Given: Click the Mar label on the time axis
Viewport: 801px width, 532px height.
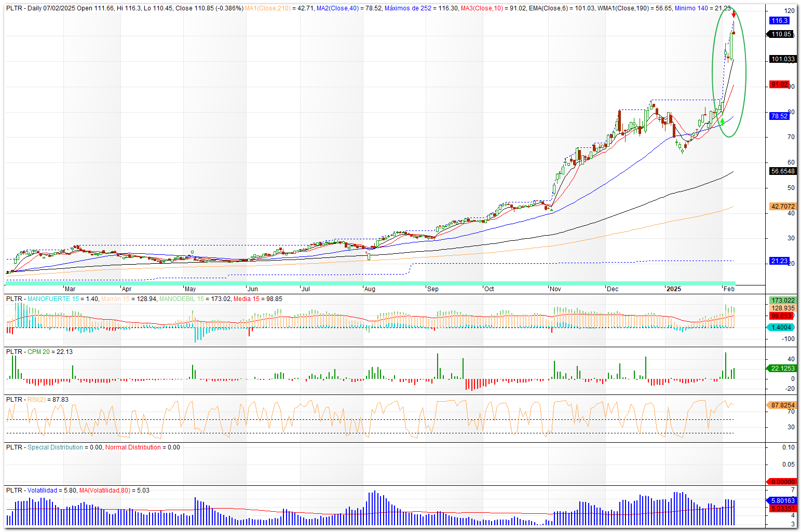Looking at the screenshot, I should (x=70, y=289).
